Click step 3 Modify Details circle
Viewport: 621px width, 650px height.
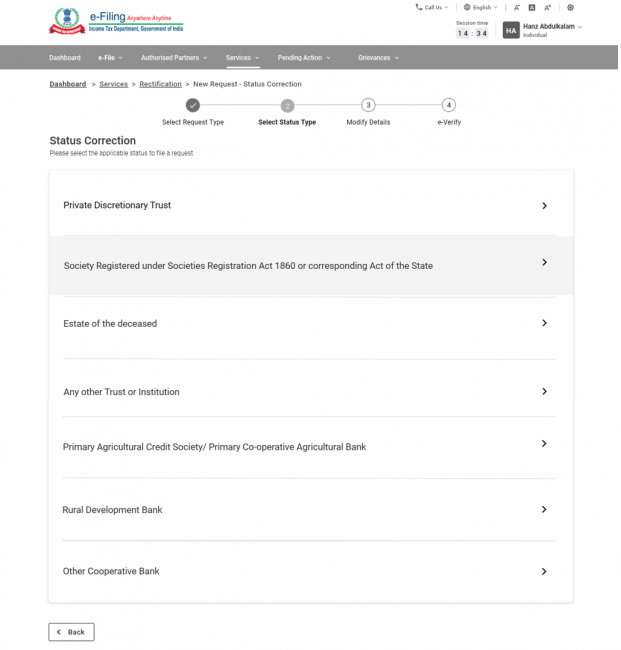click(370, 106)
